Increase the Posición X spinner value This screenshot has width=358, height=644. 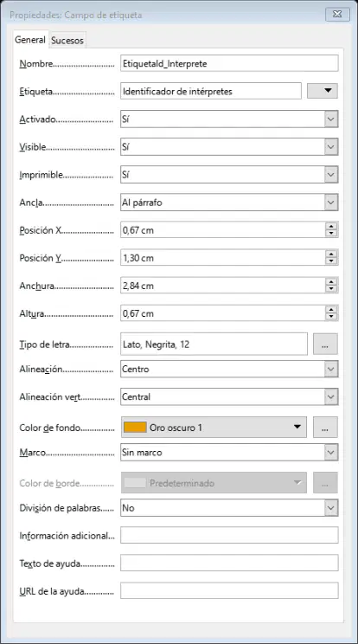tap(331, 227)
